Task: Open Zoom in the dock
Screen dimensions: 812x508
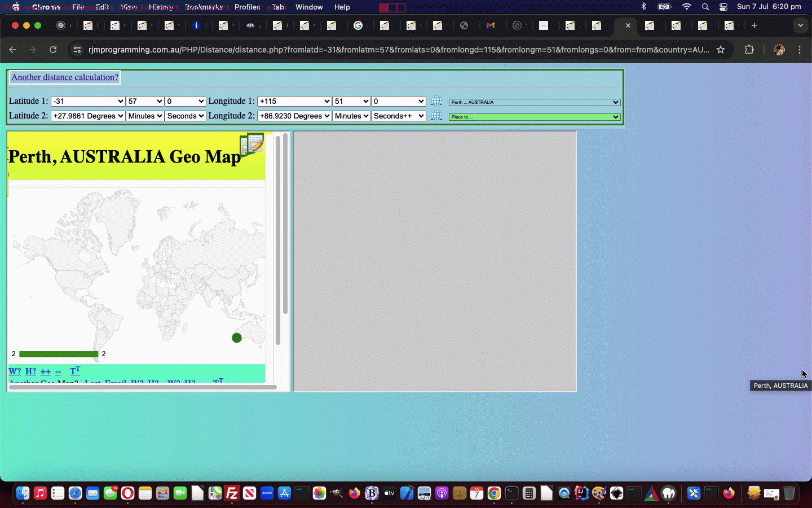Action: [x=267, y=493]
